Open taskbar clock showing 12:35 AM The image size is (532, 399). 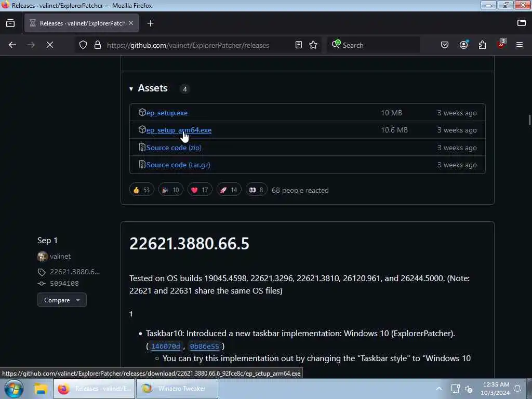pos(495,389)
